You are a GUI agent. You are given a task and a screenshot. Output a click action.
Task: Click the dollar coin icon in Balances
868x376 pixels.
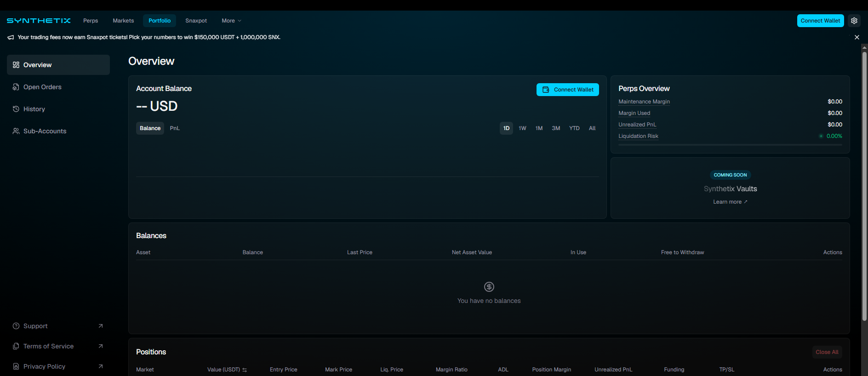[489, 287]
